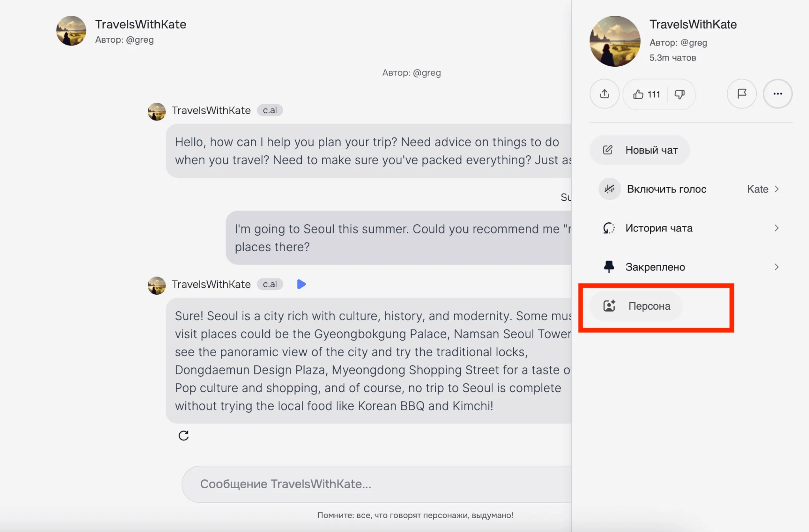Click the pin icon next to Закреплено
Viewport: 809px width, 532px height.
609,267
